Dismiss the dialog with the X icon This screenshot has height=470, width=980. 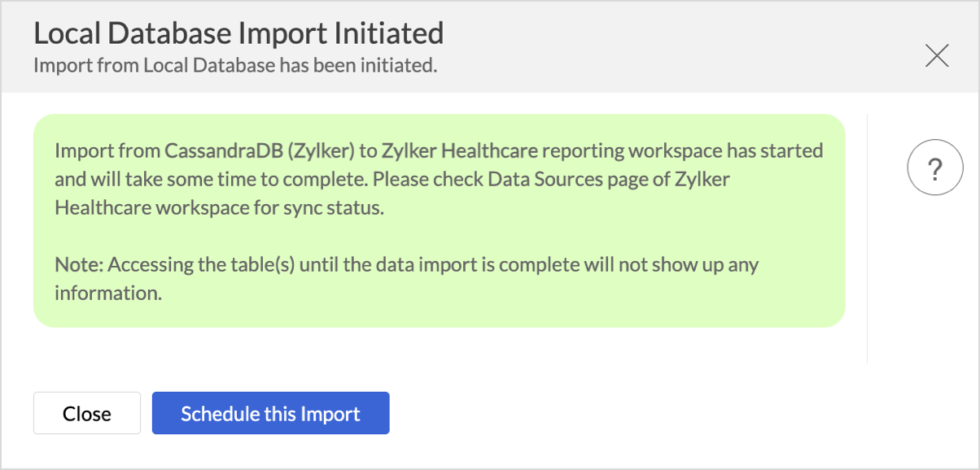[937, 56]
